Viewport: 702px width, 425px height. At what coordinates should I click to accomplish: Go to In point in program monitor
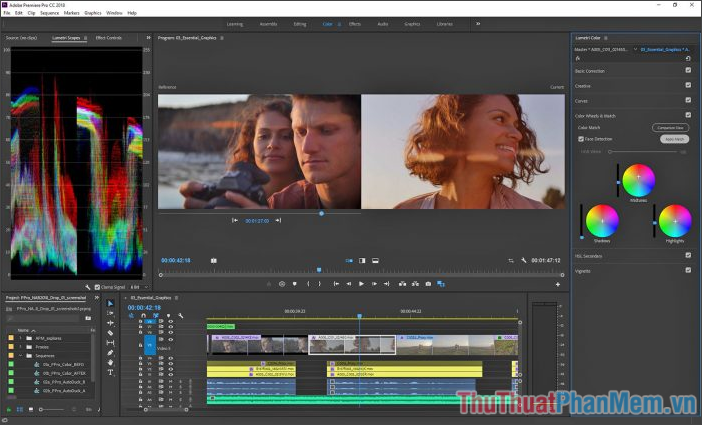tap(336, 284)
